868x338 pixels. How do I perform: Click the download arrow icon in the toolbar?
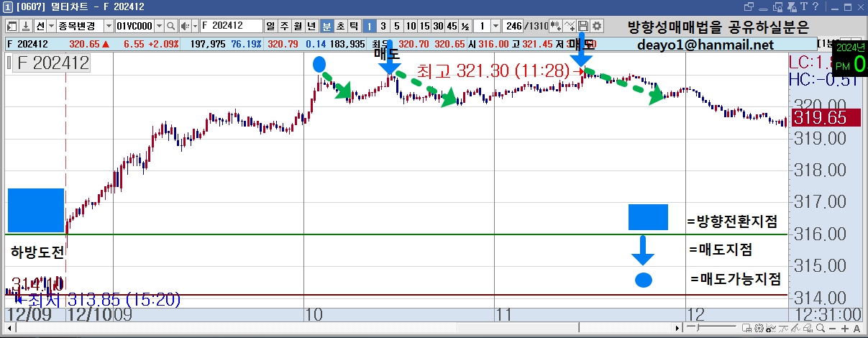(25, 26)
